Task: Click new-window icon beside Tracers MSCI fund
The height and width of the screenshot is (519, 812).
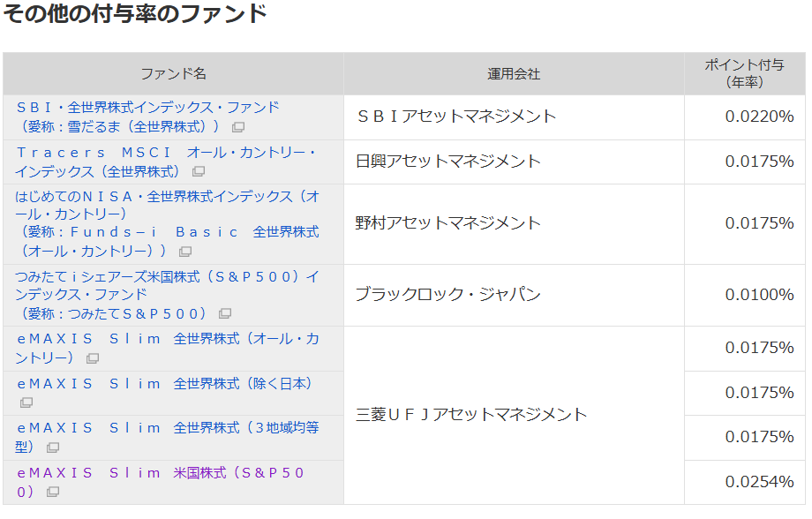Action: pyautogui.click(x=199, y=171)
